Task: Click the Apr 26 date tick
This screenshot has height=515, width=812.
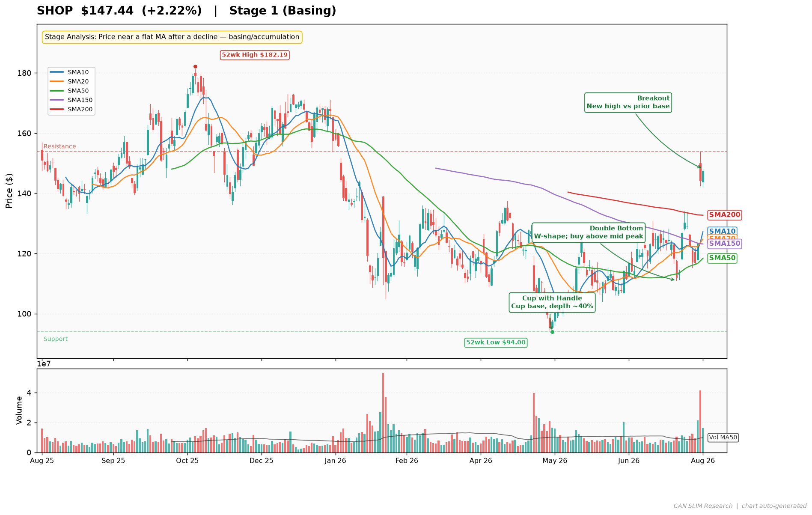Action: click(x=481, y=461)
